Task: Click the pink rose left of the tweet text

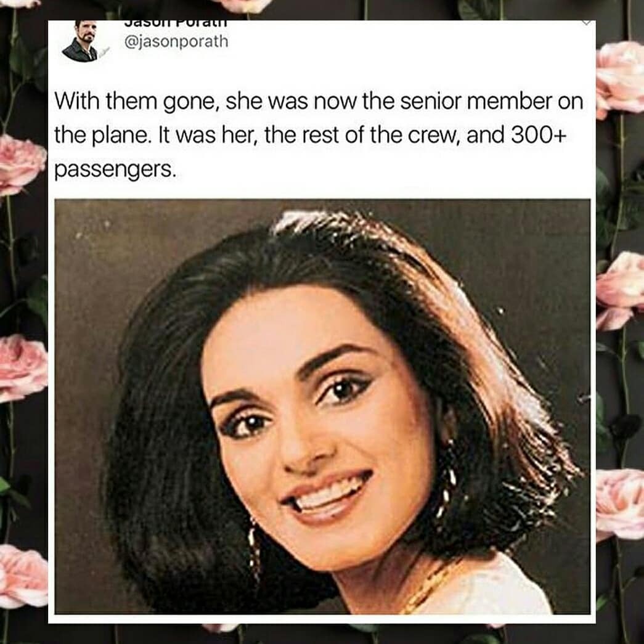Action: point(23,165)
